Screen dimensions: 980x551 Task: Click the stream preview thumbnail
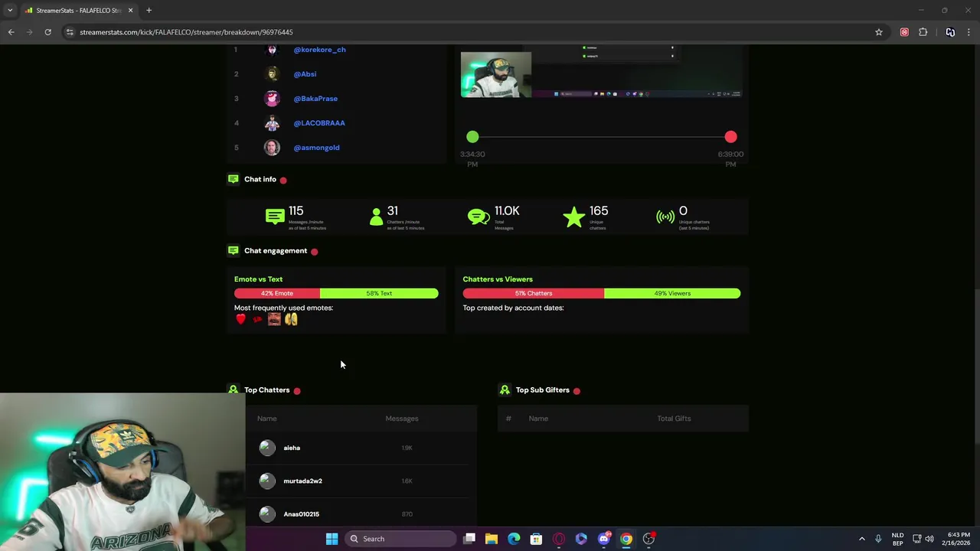(601, 71)
